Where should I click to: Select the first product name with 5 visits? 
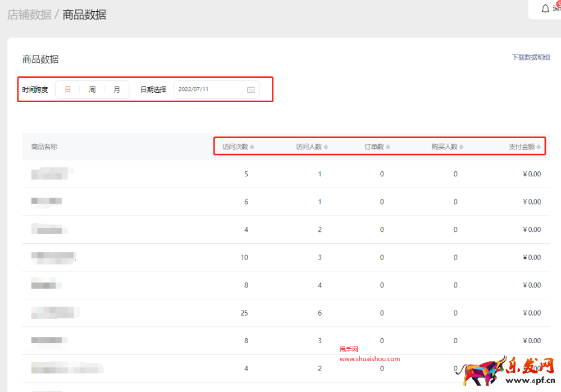(x=52, y=174)
